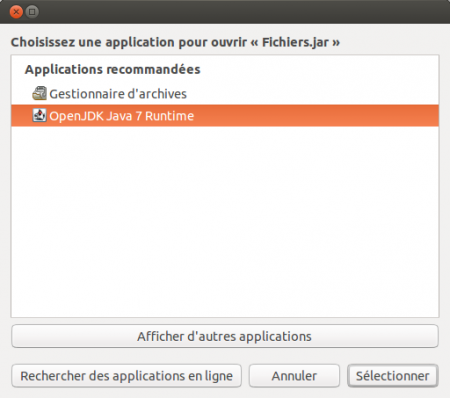
Task: Close the dialog using the red X button
Action: click(x=16, y=12)
